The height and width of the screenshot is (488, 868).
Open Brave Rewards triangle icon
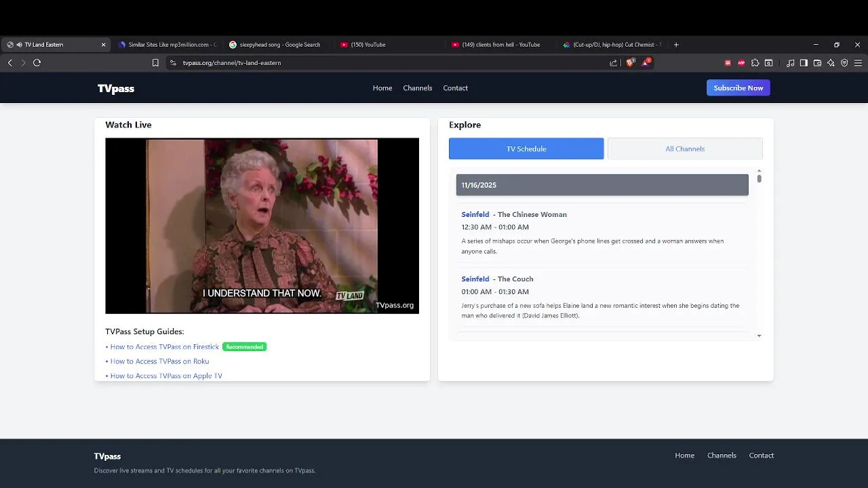coord(646,62)
